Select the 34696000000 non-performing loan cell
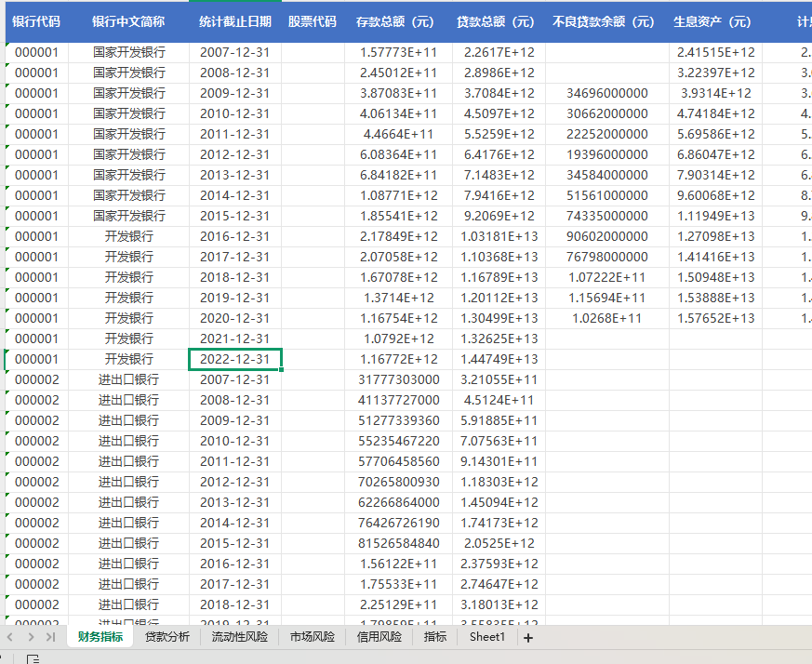Viewport: 812px width, 664px height. (607, 93)
